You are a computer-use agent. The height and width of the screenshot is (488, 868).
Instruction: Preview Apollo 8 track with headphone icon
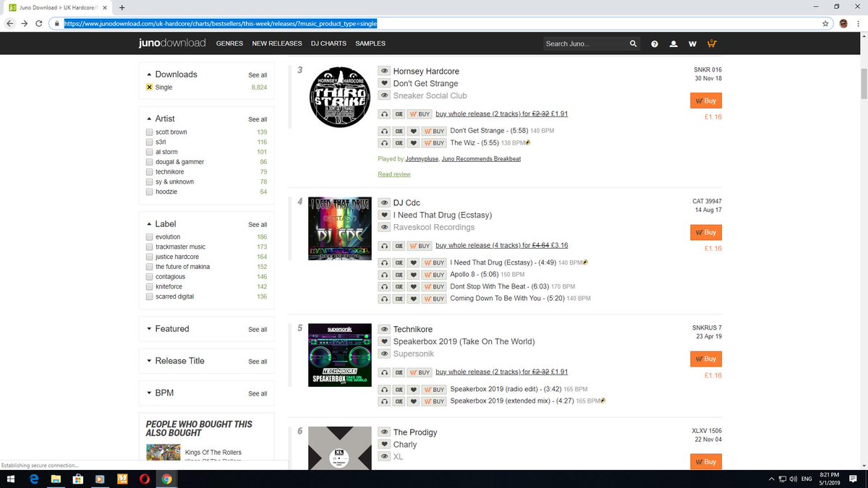tap(384, 275)
